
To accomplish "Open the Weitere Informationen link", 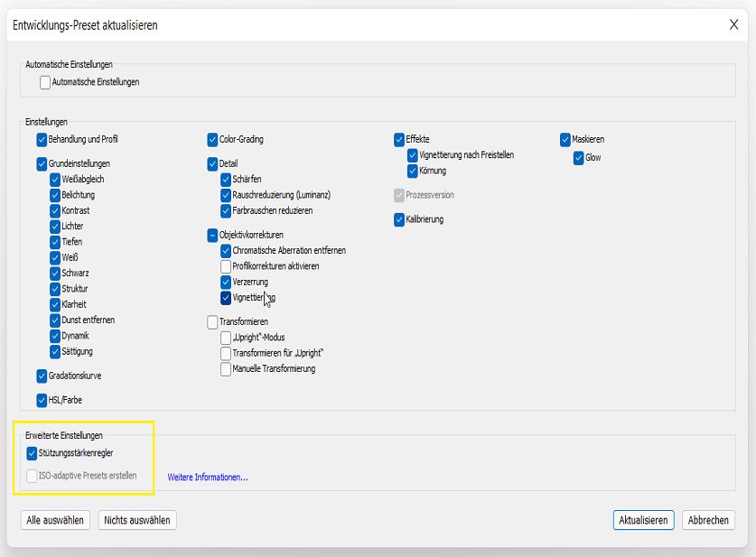I will [x=208, y=477].
